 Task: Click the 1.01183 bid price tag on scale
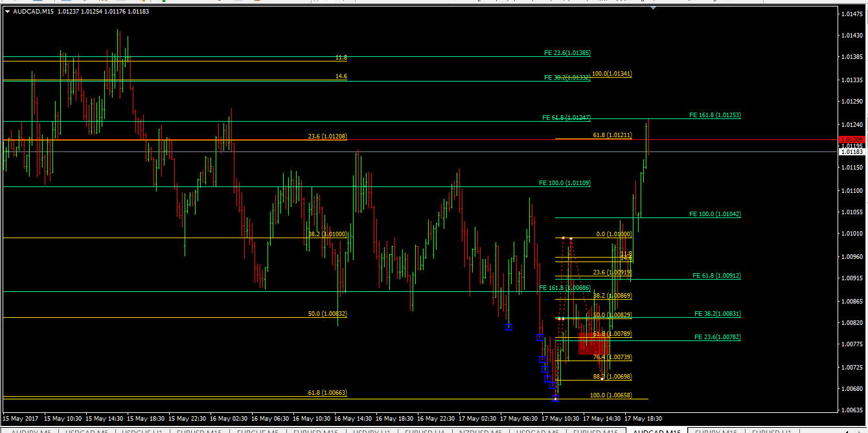click(851, 151)
